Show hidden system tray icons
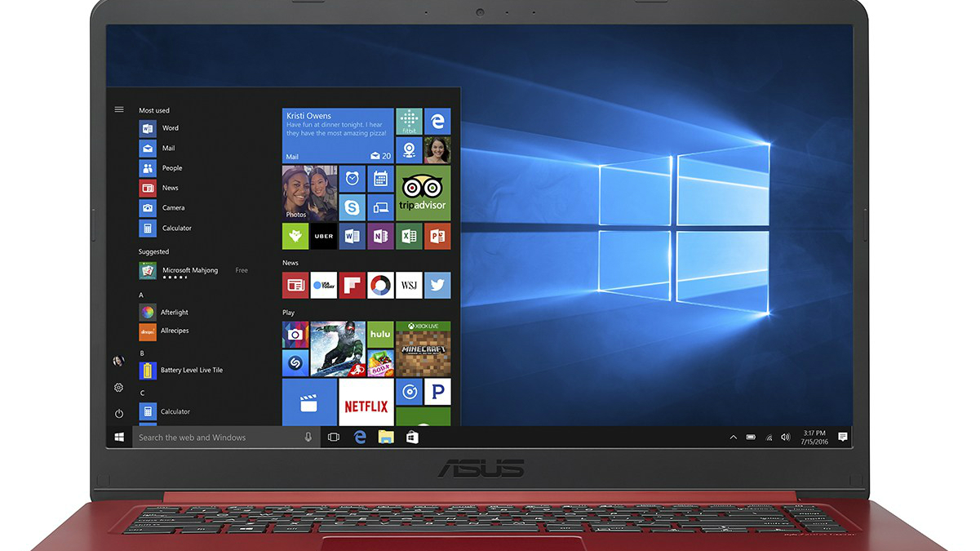980x551 pixels. pos(733,437)
